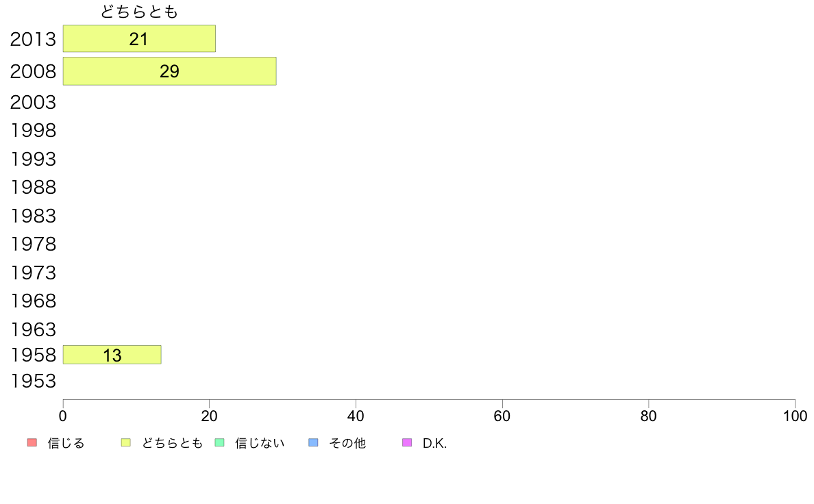Select the 2008 bar labeled 29
The width and height of the screenshot is (814, 504).
coord(170,71)
